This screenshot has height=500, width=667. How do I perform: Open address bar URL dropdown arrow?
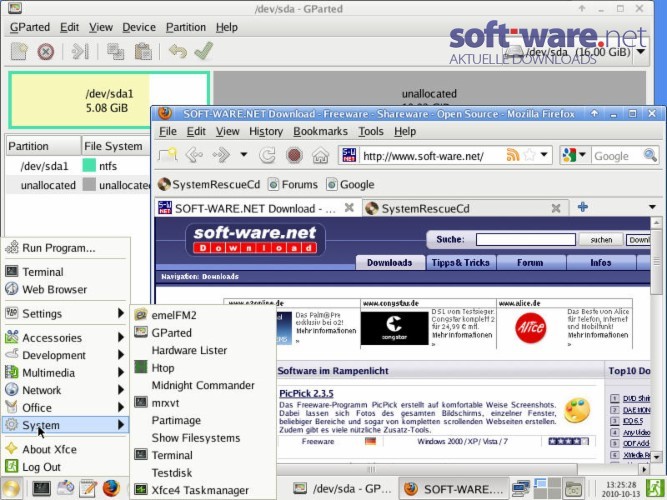click(544, 154)
